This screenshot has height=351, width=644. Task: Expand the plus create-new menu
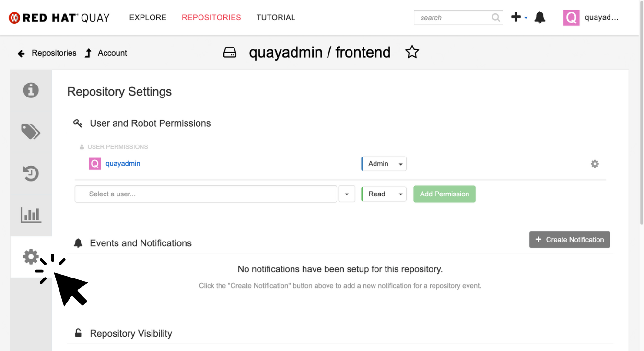[x=519, y=18]
